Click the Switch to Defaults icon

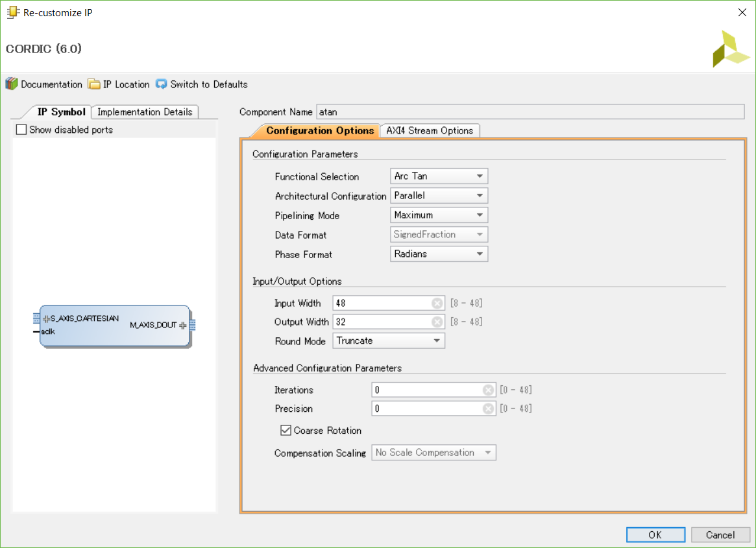coord(161,84)
